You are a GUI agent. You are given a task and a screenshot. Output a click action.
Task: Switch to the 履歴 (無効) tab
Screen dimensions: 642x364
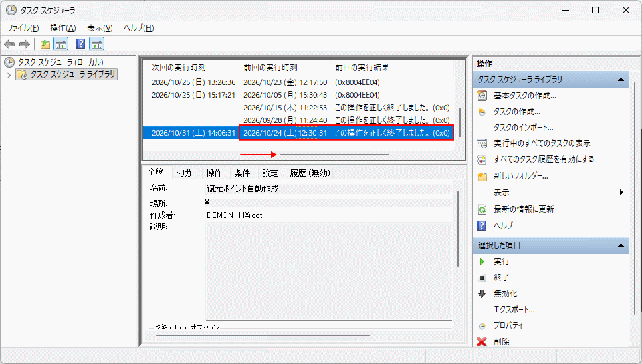click(x=310, y=173)
